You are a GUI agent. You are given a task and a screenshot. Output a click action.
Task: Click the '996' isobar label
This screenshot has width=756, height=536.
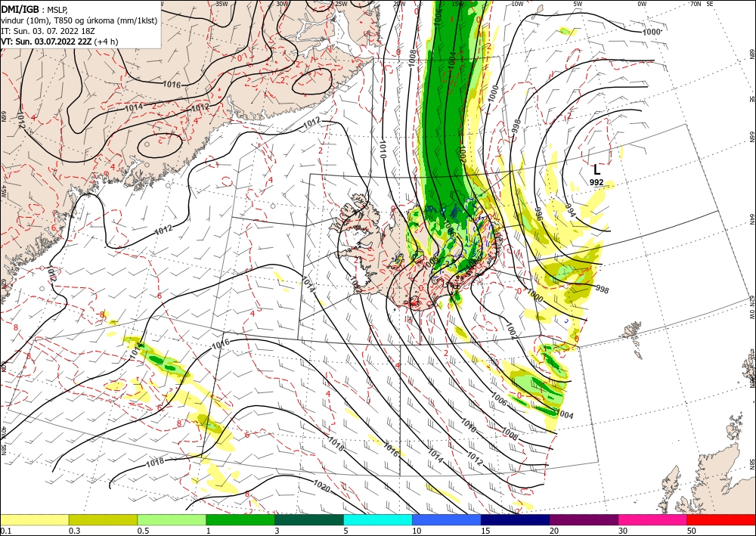point(540,215)
